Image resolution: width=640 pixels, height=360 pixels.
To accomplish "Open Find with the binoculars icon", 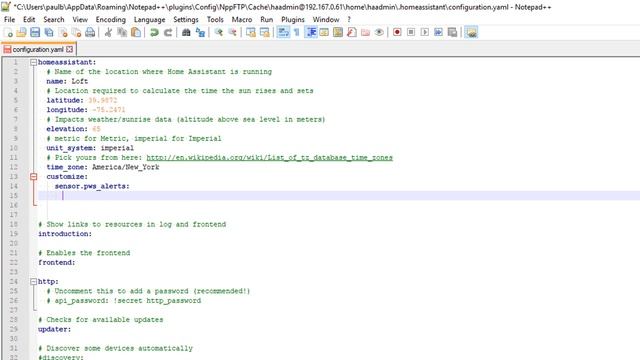I will point(186,32).
